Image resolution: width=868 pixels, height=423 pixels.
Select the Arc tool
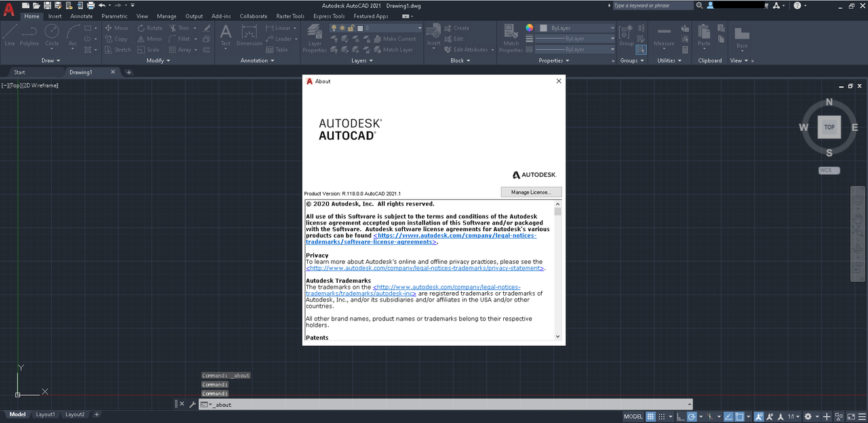pos(73,35)
